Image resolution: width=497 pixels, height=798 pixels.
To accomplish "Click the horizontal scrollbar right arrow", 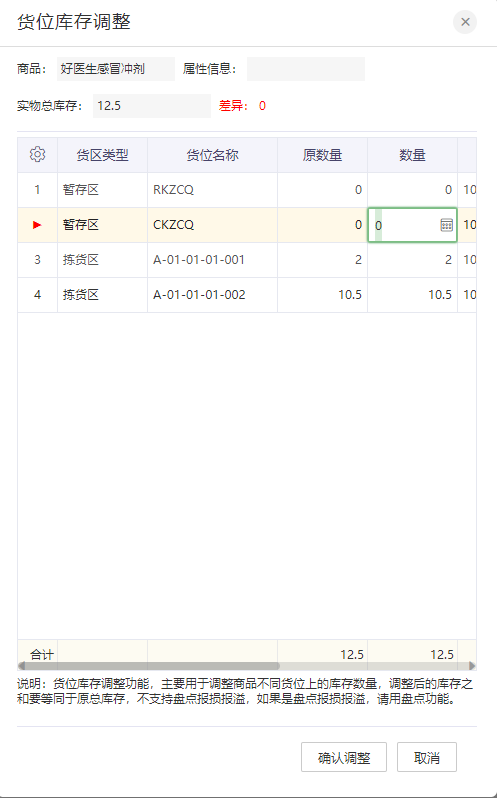I will point(472,666).
